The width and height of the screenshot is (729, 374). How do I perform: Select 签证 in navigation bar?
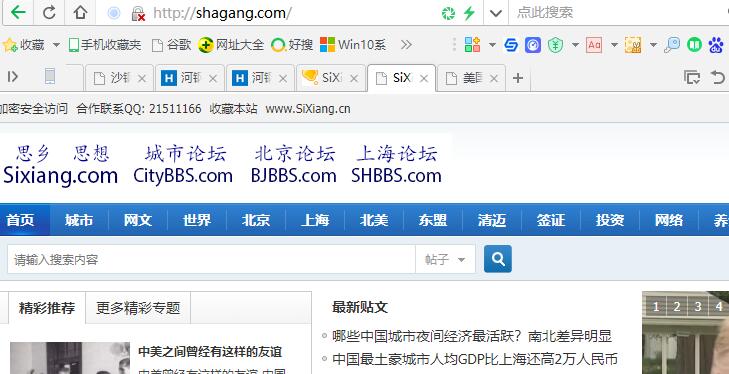551,220
